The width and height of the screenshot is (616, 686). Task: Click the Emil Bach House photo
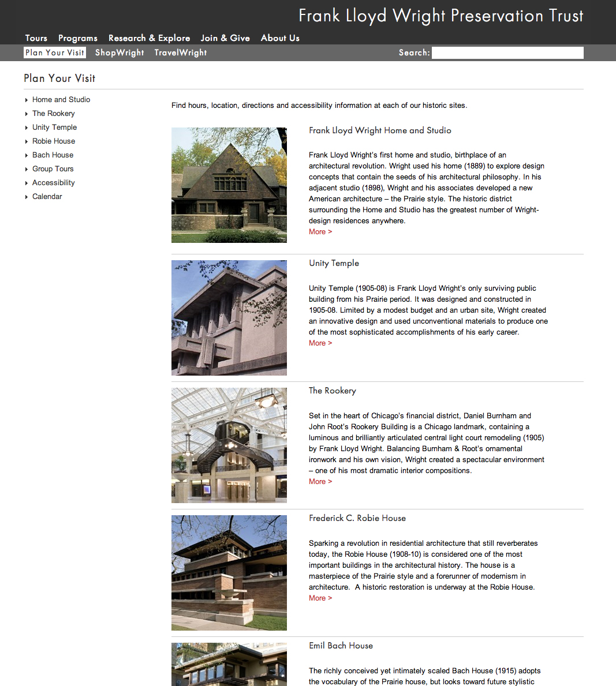click(229, 664)
